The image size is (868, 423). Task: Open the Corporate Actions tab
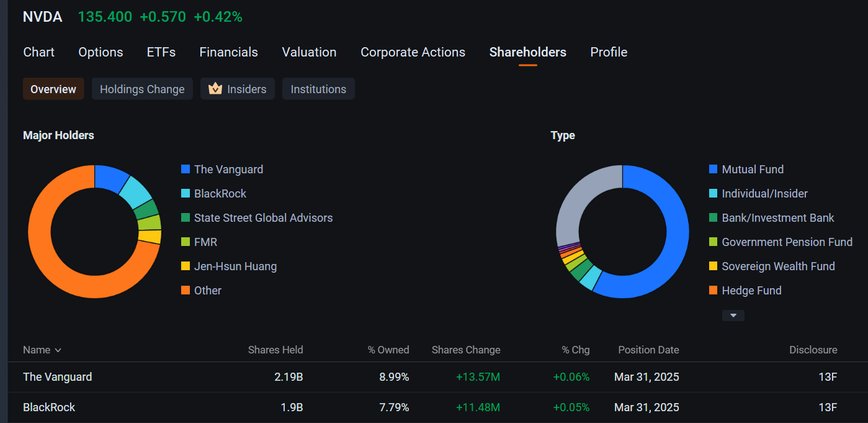pos(413,52)
